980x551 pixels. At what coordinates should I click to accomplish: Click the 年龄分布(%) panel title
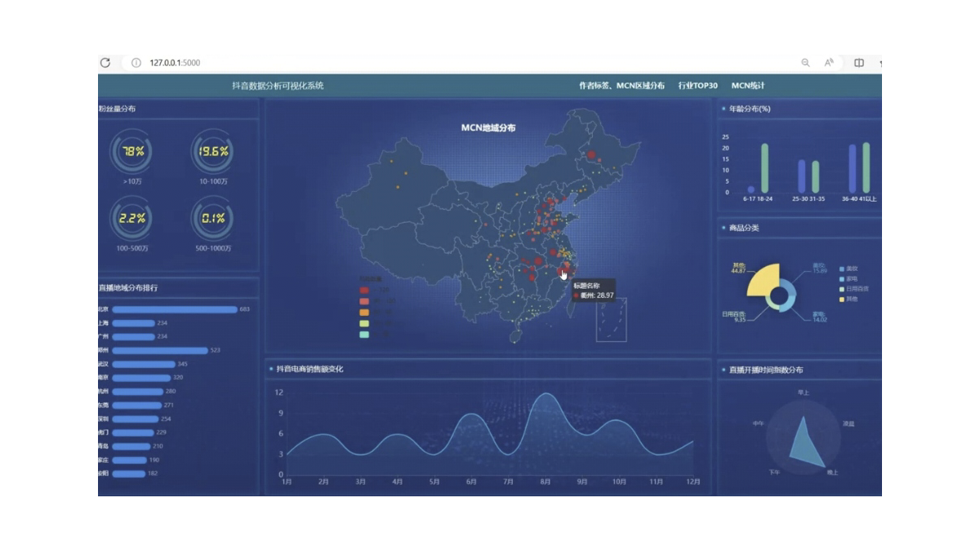coord(749,109)
